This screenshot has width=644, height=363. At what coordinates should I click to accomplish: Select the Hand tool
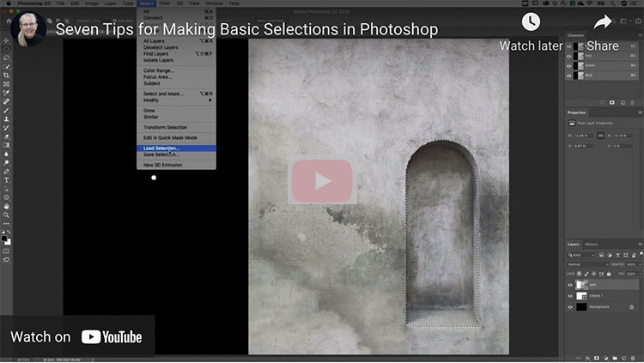click(6, 206)
